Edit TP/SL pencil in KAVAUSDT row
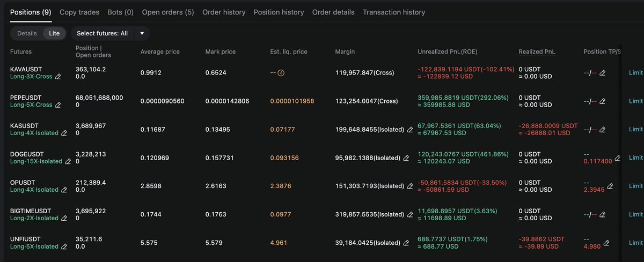Screen dimensions: 644x262 click(x=602, y=73)
